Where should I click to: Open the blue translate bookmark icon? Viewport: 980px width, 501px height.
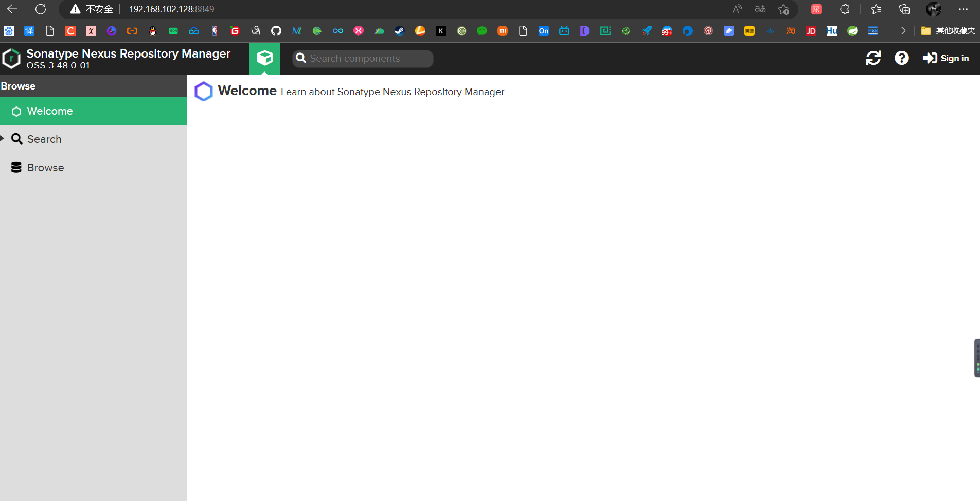coord(29,31)
